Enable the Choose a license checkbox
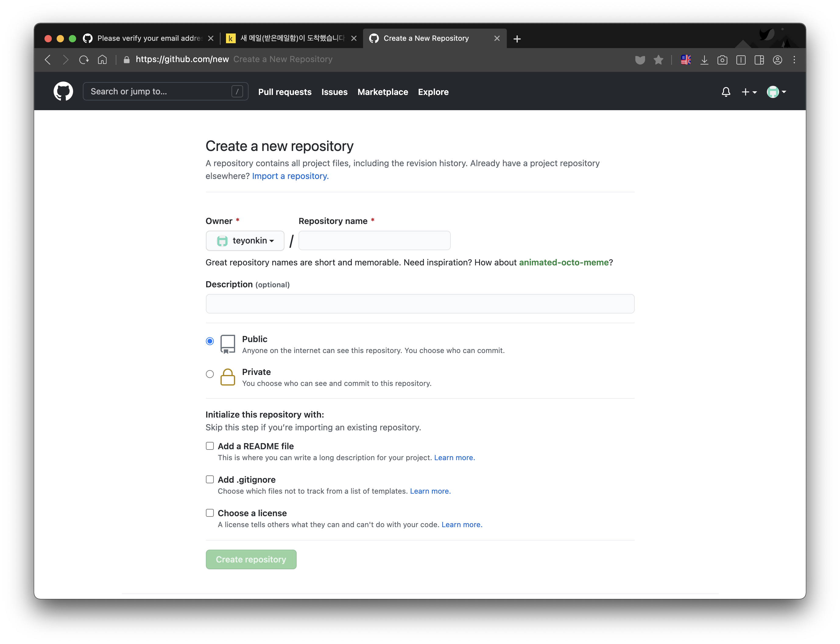Viewport: 840px width, 644px height. point(209,513)
